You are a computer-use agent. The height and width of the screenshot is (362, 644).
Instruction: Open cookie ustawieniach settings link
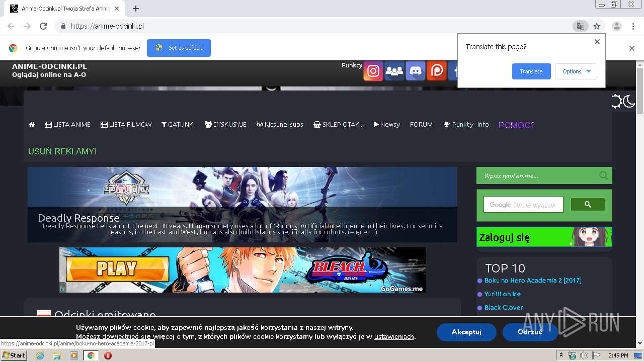coord(394,336)
